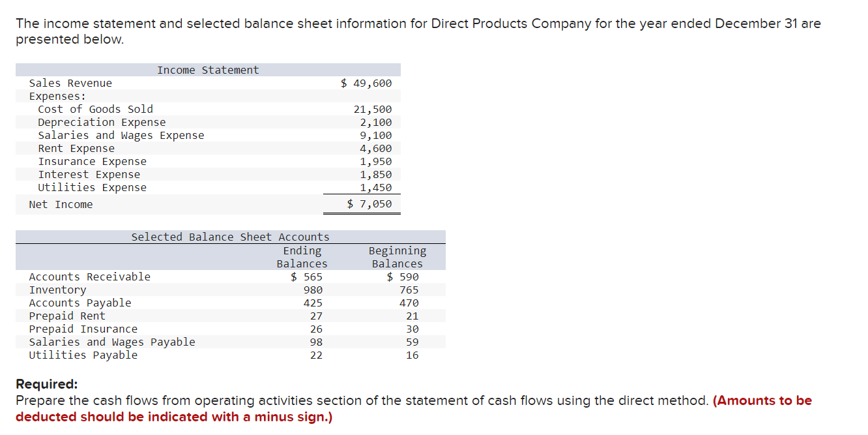Click the Selected Balance Sheet Accounts header

tap(230, 237)
